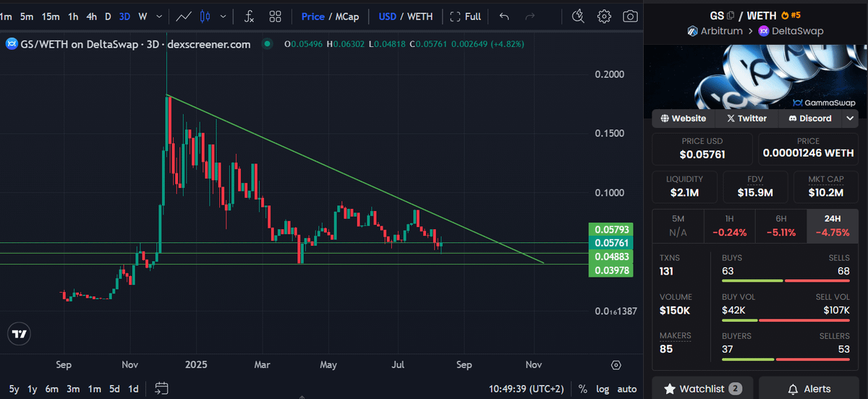Select the 15m timeframe
The image size is (868, 399).
pyautogui.click(x=51, y=16)
